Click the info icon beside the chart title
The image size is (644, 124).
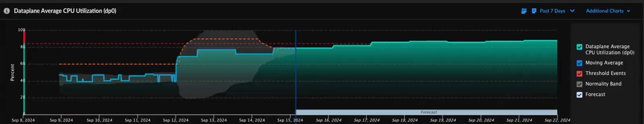7,11
